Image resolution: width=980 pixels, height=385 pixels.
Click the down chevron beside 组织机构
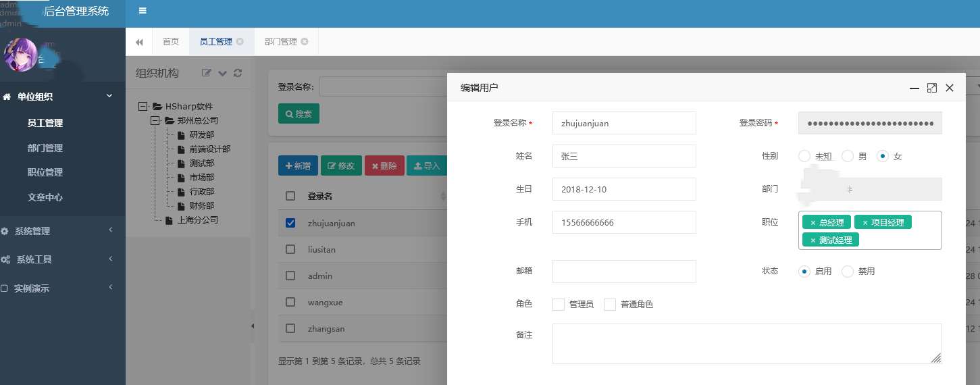click(x=222, y=73)
